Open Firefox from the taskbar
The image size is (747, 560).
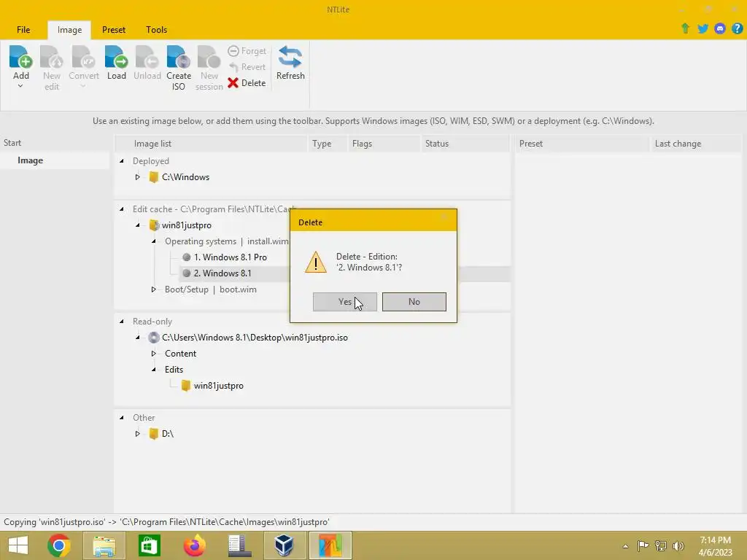click(x=194, y=545)
